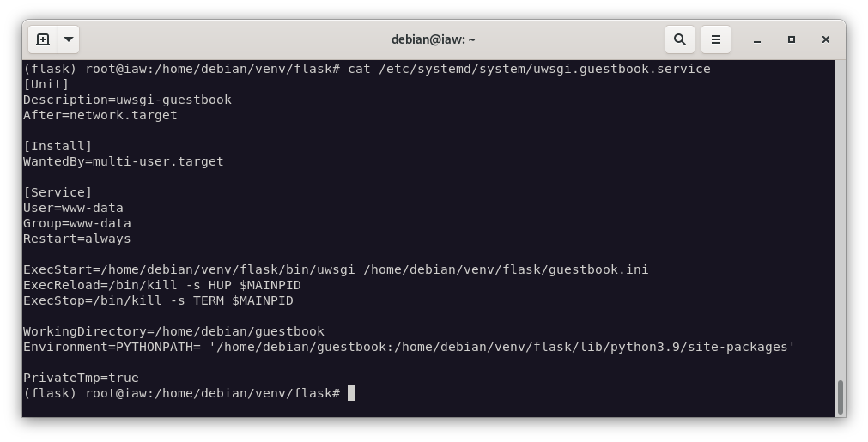Click the [Install] section header line
The image size is (868, 442).
click(x=58, y=146)
